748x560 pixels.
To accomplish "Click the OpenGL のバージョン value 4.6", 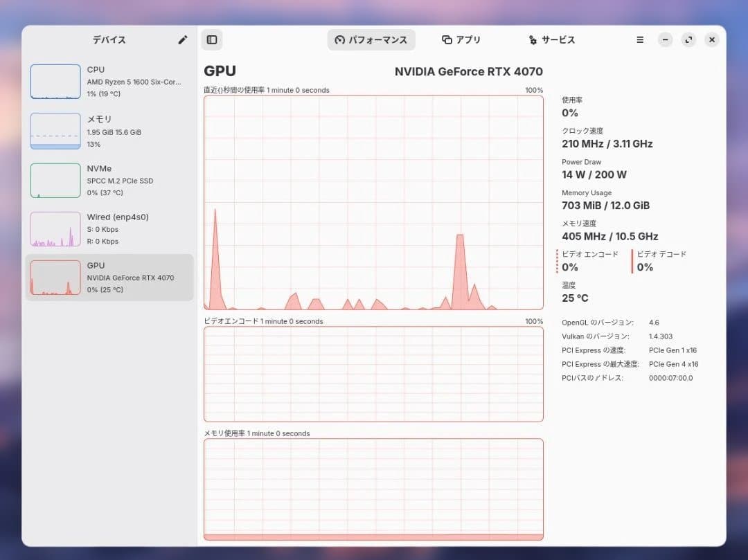I will coord(653,322).
